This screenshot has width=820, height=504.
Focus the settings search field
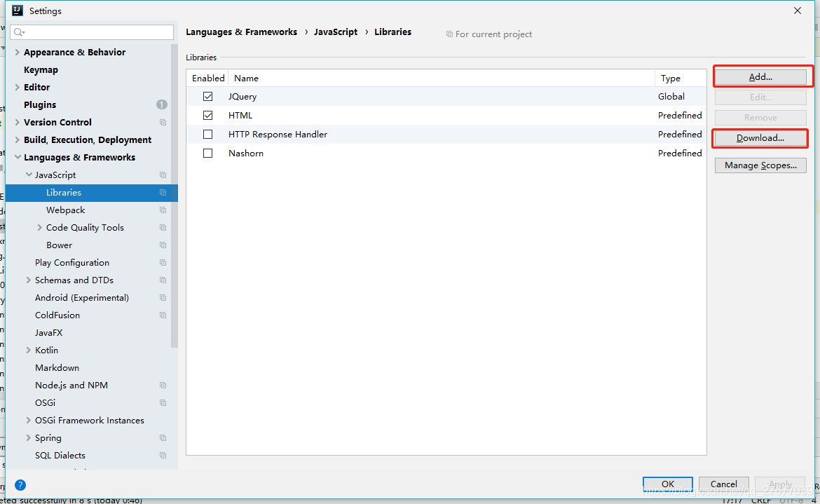coord(92,32)
